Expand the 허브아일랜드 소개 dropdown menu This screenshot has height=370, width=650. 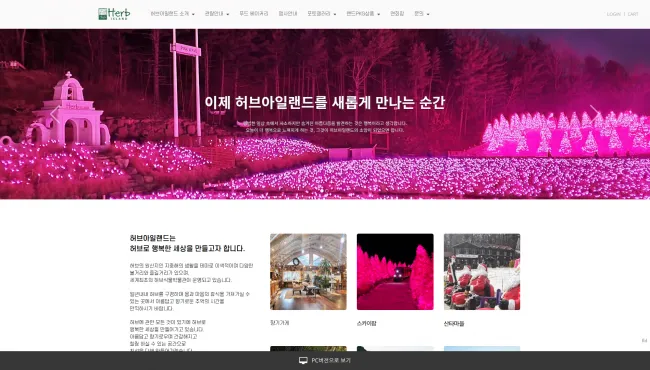tap(172, 14)
